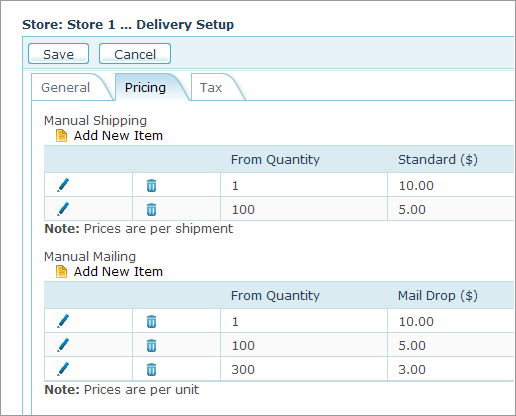Add New Item under Manual Shipping
Viewport: 516px width, 416px height.
pyautogui.click(x=118, y=136)
